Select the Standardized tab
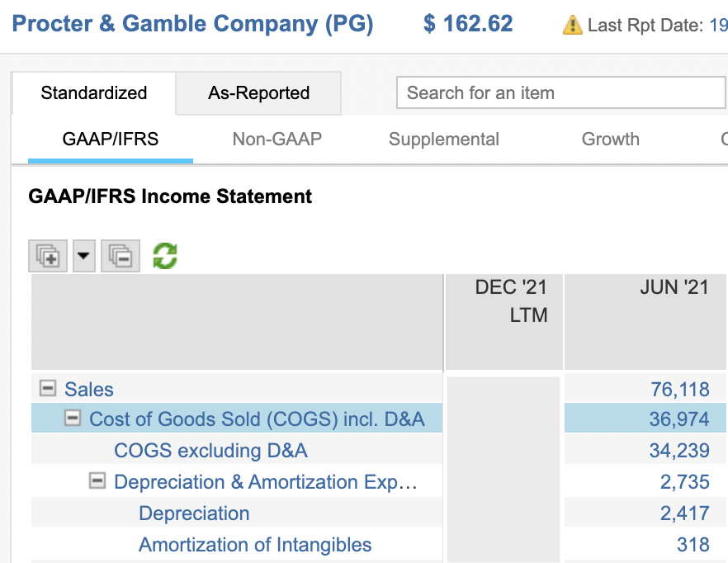 tap(94, 93)
